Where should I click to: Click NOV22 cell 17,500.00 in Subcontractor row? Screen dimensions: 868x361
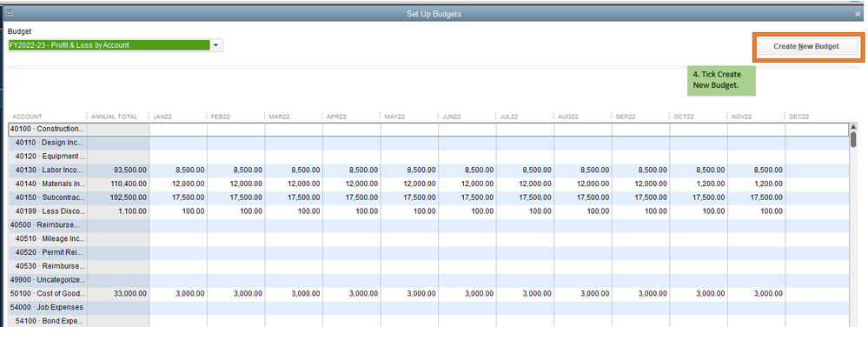pyautogui.click(x=757, y=198)
